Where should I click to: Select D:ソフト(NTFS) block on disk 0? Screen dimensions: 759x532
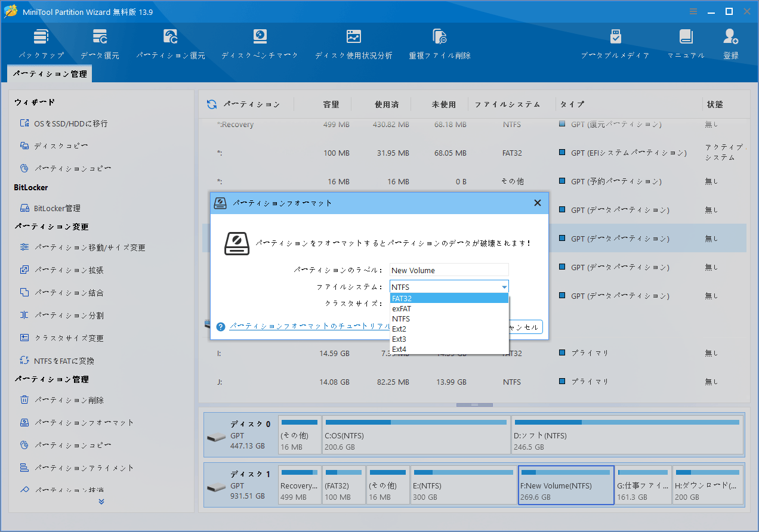[628, 435]
